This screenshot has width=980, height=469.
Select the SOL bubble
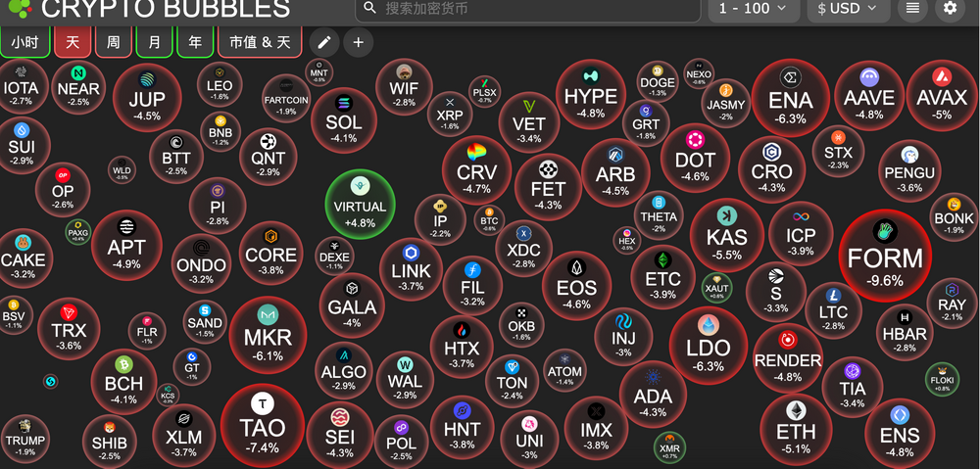(x=344, y=119)
